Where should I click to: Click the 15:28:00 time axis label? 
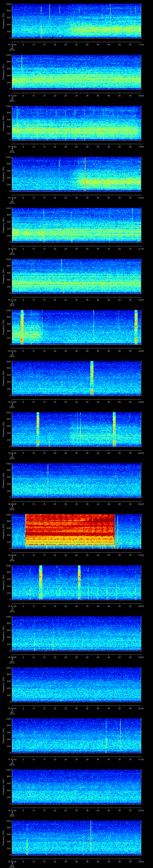(x=12, y=657)
